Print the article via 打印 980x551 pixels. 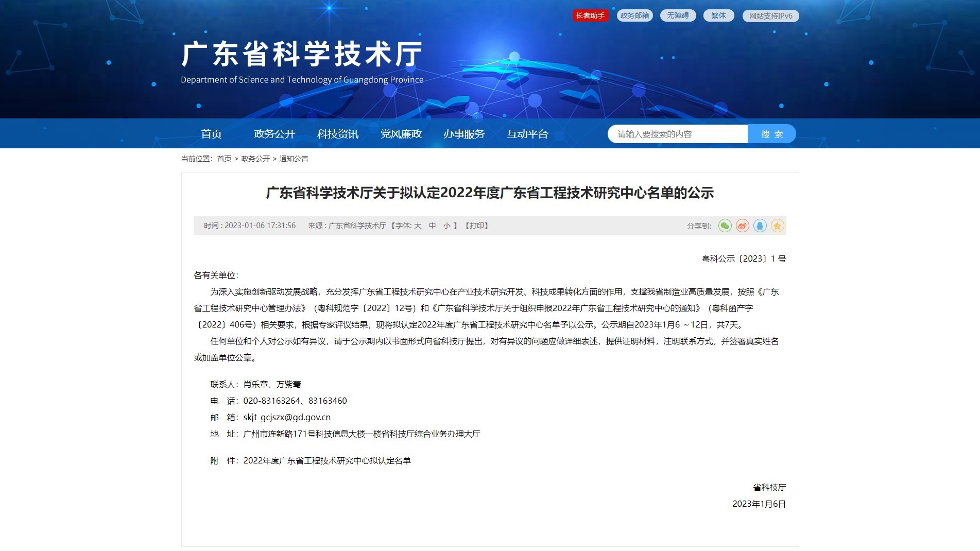pos(477,226)
